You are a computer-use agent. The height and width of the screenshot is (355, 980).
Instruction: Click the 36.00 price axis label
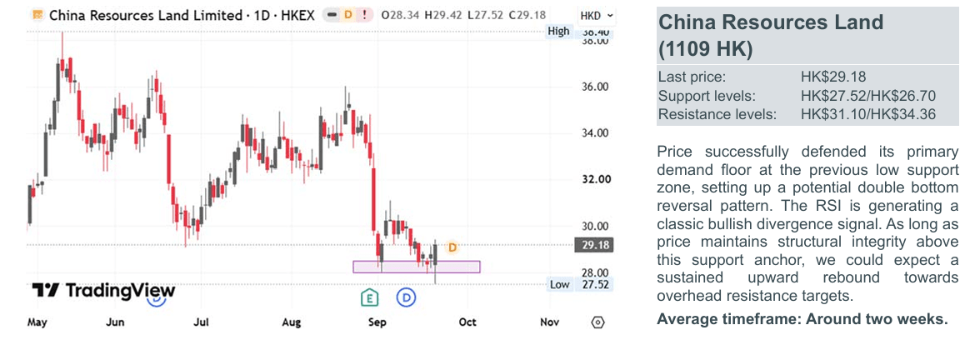tap(596, 87)
